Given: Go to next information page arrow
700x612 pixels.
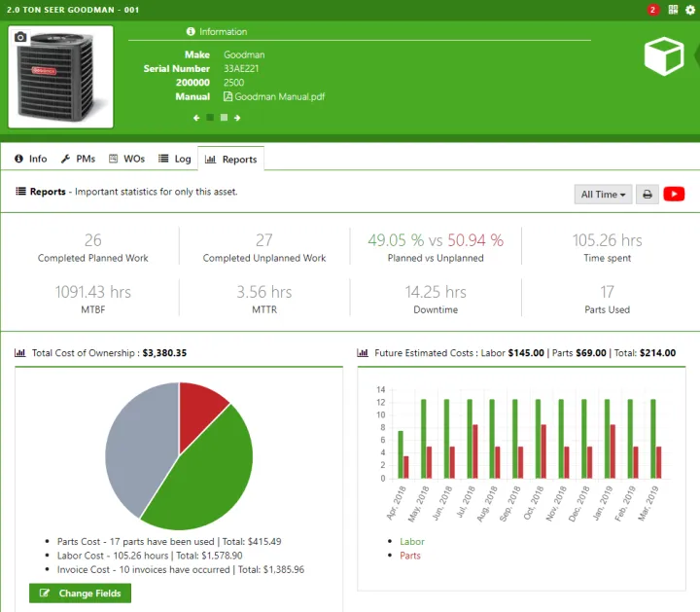Looking at the screenshot, I should point(237,118).
